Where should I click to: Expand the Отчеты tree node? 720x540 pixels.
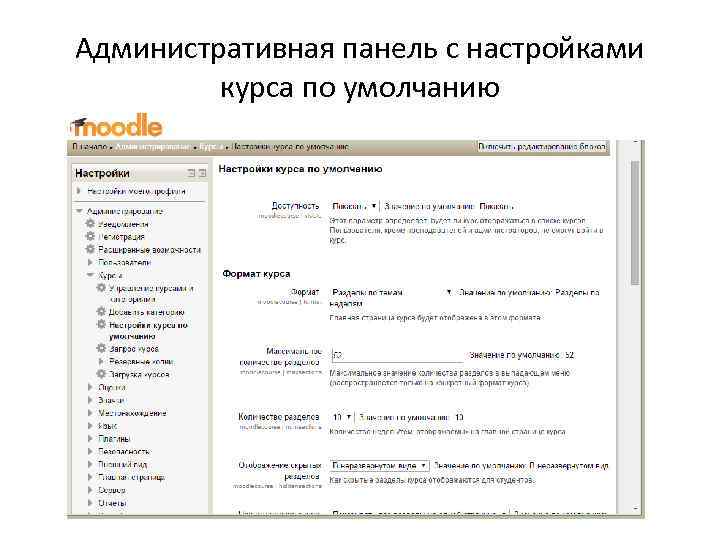click(90, 503)
